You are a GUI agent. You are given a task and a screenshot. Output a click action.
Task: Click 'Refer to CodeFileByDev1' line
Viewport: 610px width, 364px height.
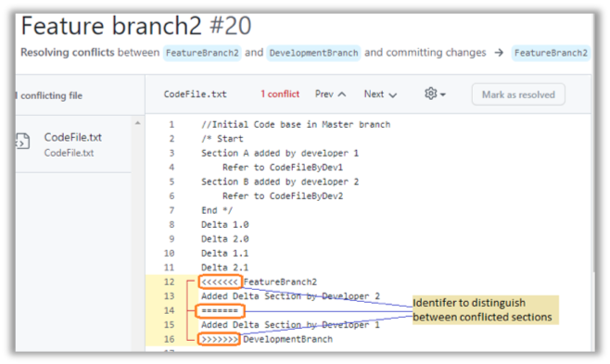click(x=283, y=168)
